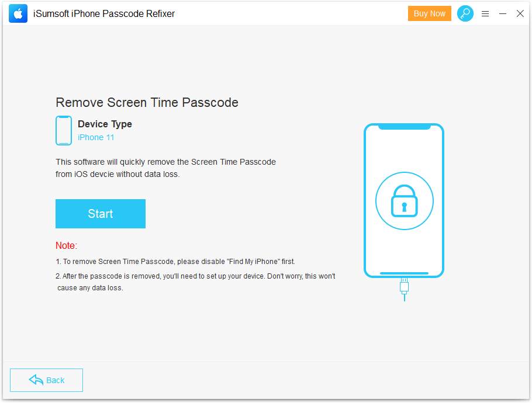The height and width of the screenshot is (403, 532).
Task: Open the register key icon
Action: [x=465, y=14]
